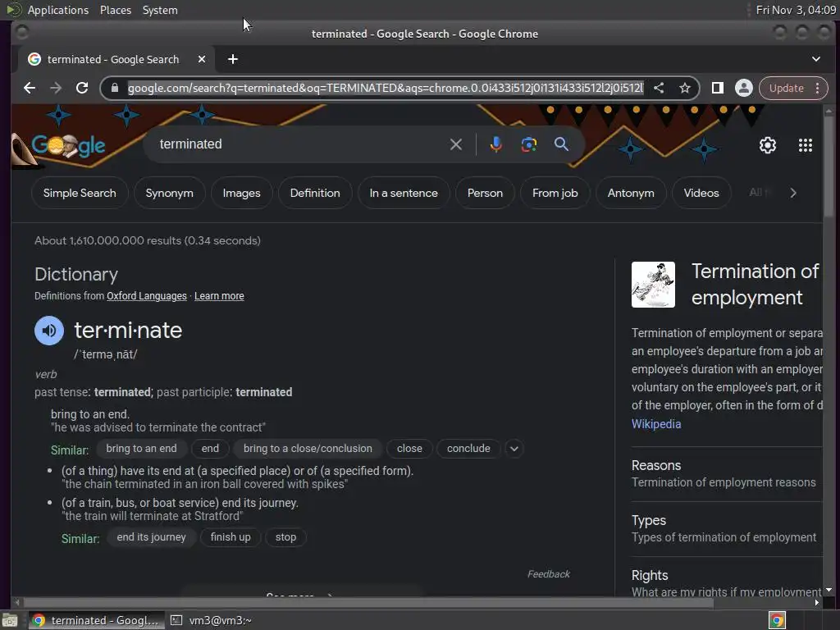This screenshot has width=840, height=630.
Task: Open a new tab
Action: click(232, 59)
